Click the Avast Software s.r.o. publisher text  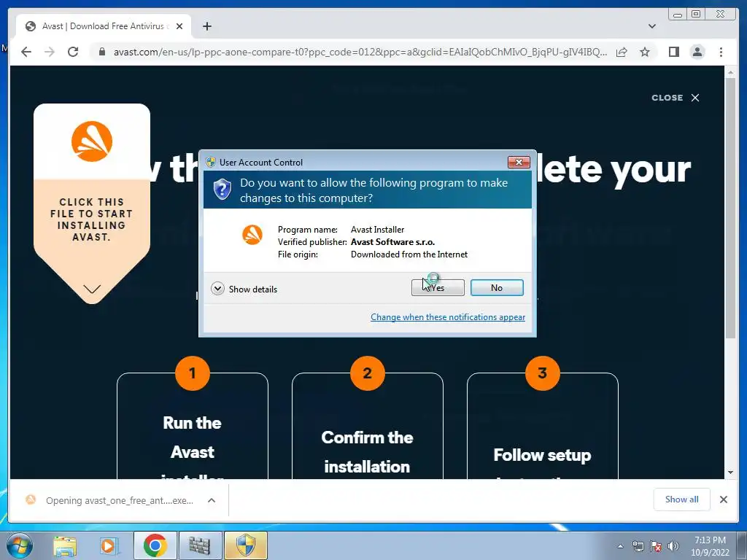pyautogui.click(x=392, y=242)
